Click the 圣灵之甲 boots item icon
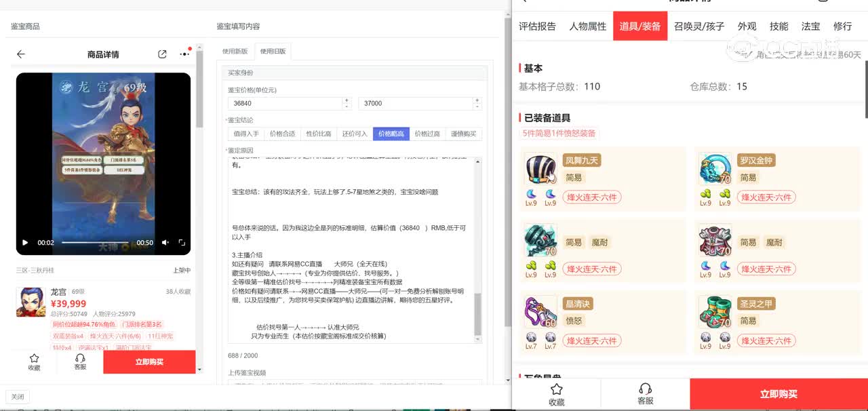868x411 pixels. 715,312
